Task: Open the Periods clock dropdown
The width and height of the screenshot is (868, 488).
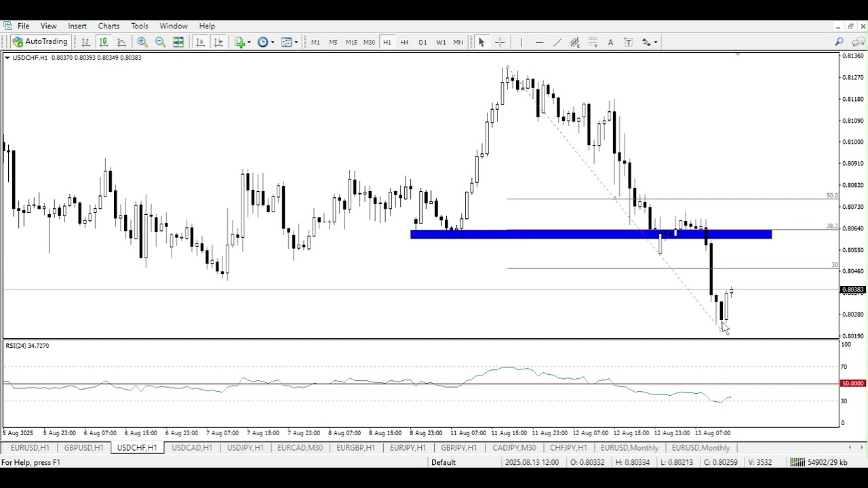Action: tap(266, 42)
